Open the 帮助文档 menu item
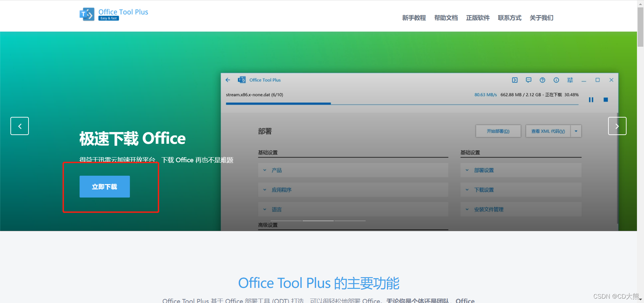This screenshot has height=303, width=644. tap(446, 18)
